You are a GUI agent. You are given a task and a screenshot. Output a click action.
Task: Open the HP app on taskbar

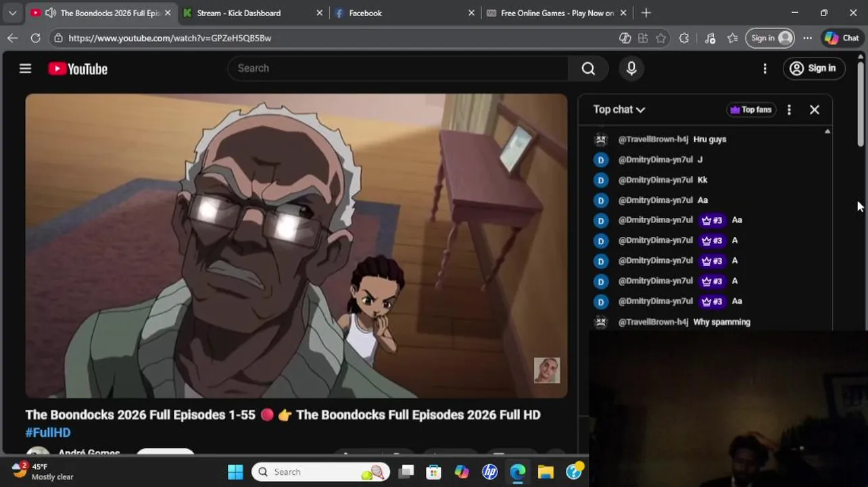(x=490, y=472)
